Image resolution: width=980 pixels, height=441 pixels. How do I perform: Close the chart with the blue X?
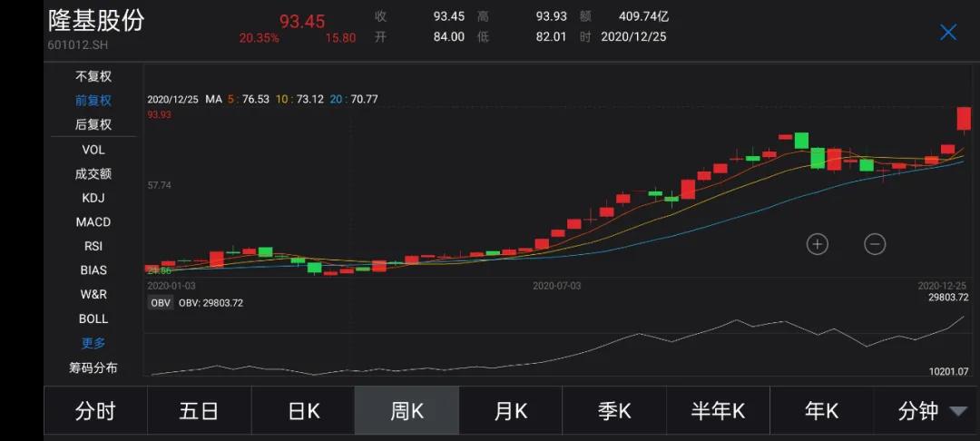pyautogui.click(x=948, y=33)
